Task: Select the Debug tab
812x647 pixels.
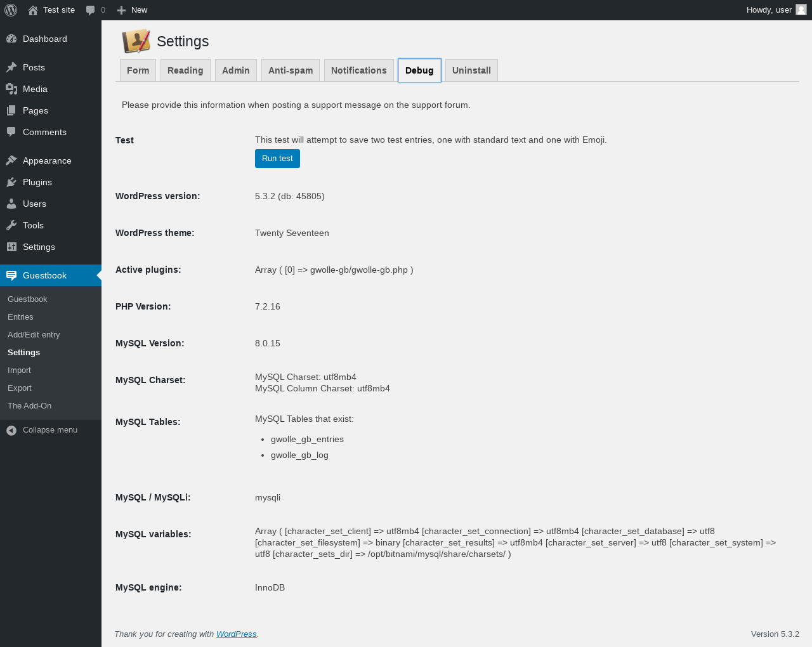Action: [419, 70]
